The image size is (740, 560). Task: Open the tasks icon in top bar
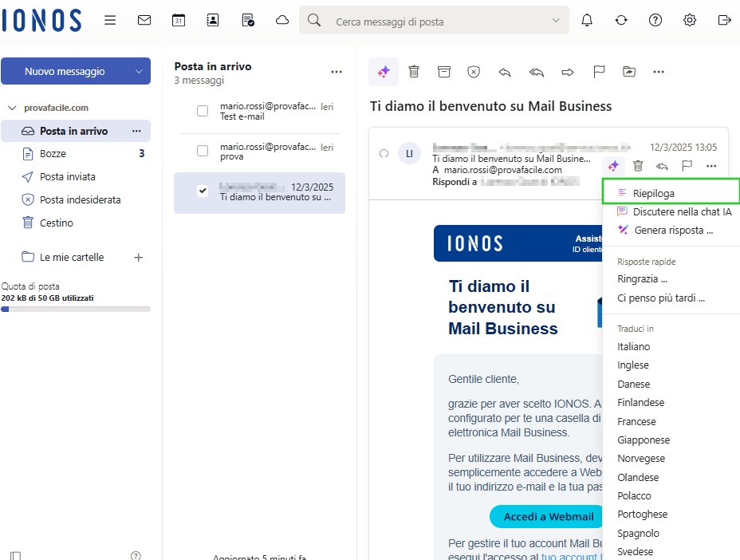pos(248,20)
